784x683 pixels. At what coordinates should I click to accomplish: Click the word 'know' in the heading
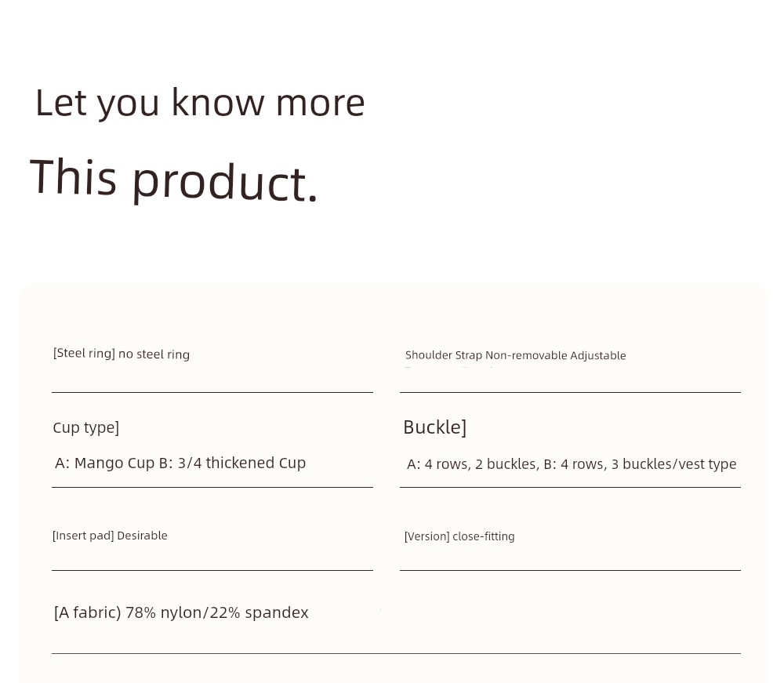point(217,103)
